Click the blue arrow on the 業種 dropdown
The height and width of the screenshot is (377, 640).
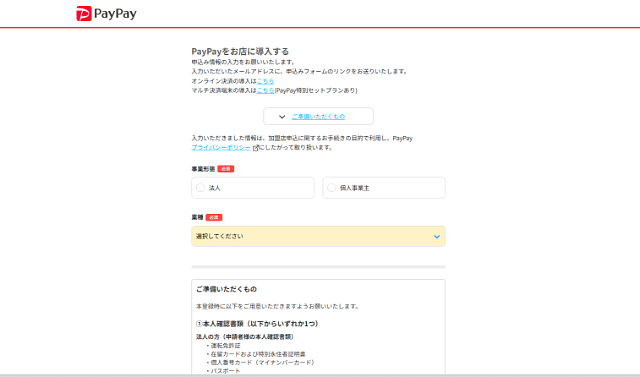click(x=437, y=237)
